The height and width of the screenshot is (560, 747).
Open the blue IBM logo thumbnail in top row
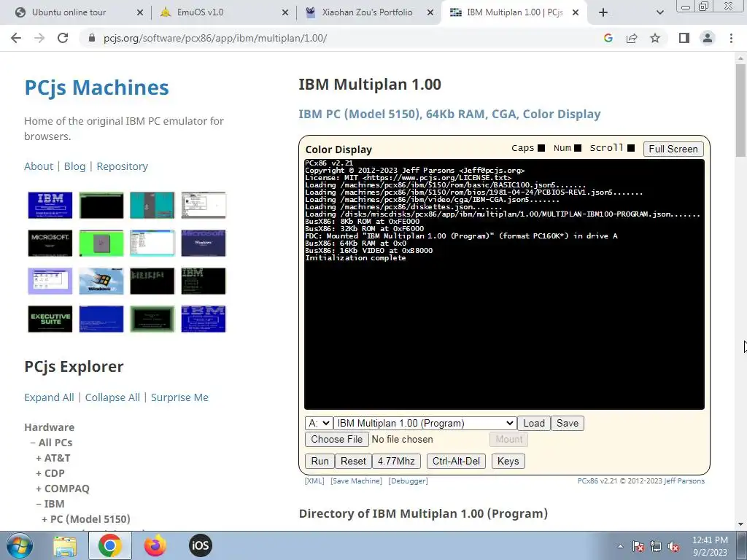pos(50,205)
